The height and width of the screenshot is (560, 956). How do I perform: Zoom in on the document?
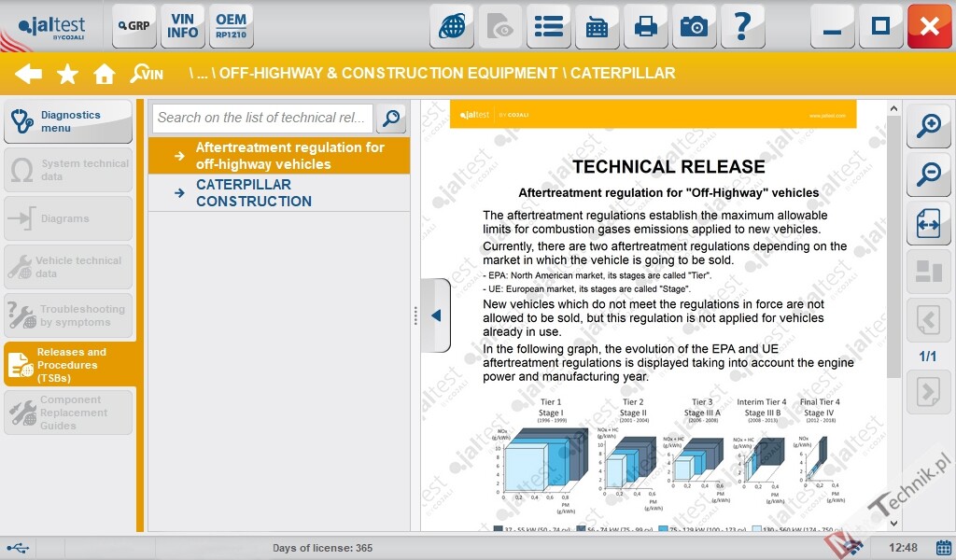929,126
